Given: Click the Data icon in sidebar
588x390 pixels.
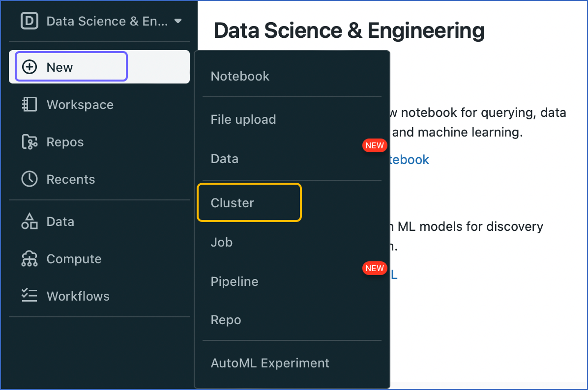Looking at the screenshot, I should pyautogui.click(x=29, y=222).
